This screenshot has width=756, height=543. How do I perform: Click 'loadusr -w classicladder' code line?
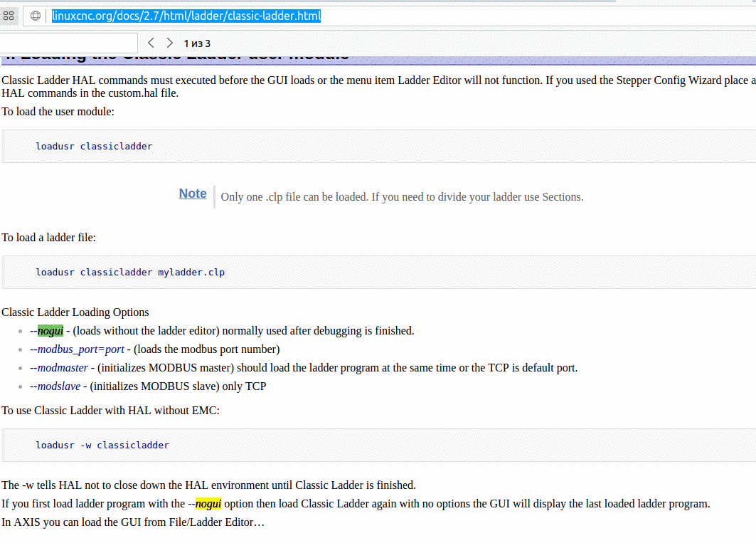[102, 445]
